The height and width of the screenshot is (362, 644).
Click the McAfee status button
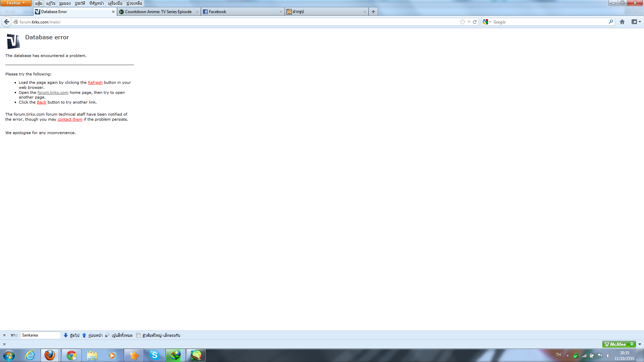[619, 344]
